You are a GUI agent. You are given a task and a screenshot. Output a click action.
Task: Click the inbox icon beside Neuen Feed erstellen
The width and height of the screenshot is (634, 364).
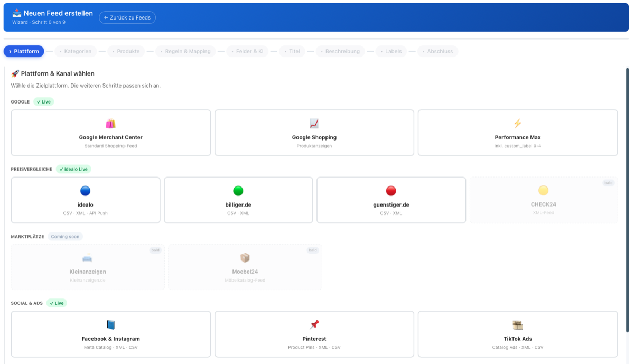point(17,13)
